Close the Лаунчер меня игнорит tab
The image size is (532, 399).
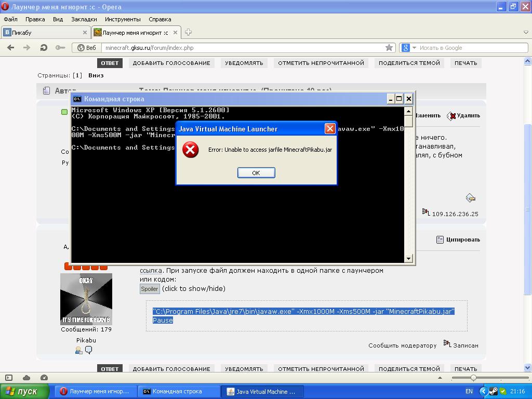pos(175,33)
